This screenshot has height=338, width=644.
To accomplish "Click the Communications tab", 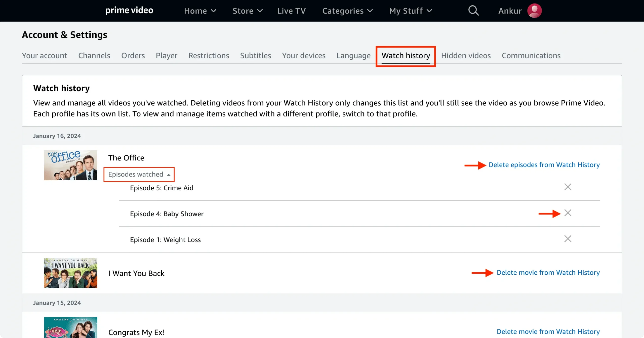I will [531, 55].
